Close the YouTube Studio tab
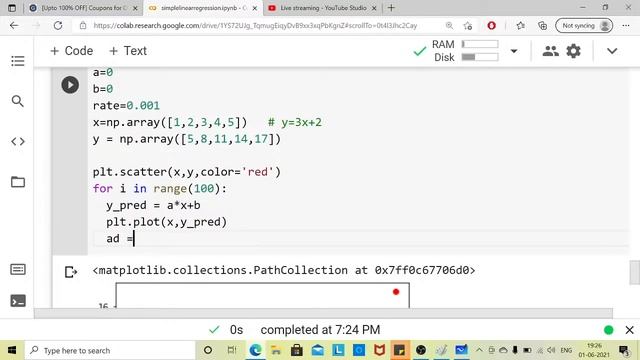This screenshot has width=640, height=360. click(374, 8)
